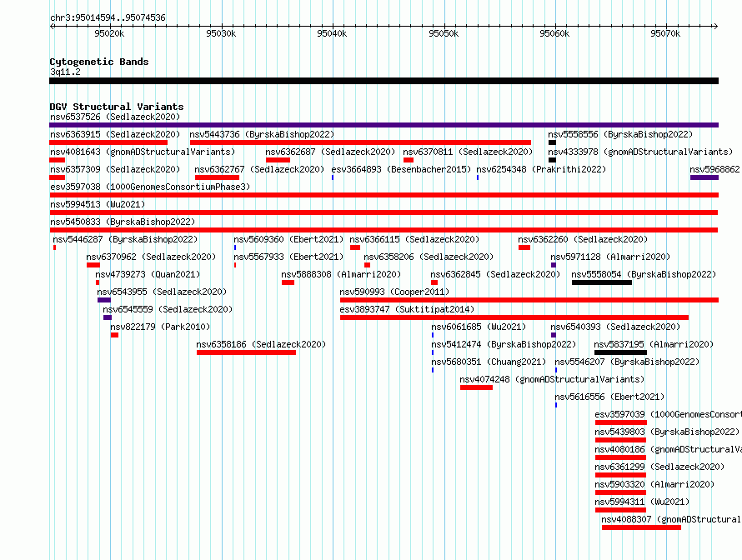Click nsv6361299 (Sedlazeck2020) label
This screenshot has height=560, width=742.
pyautogui.click(x=659, y=467)
